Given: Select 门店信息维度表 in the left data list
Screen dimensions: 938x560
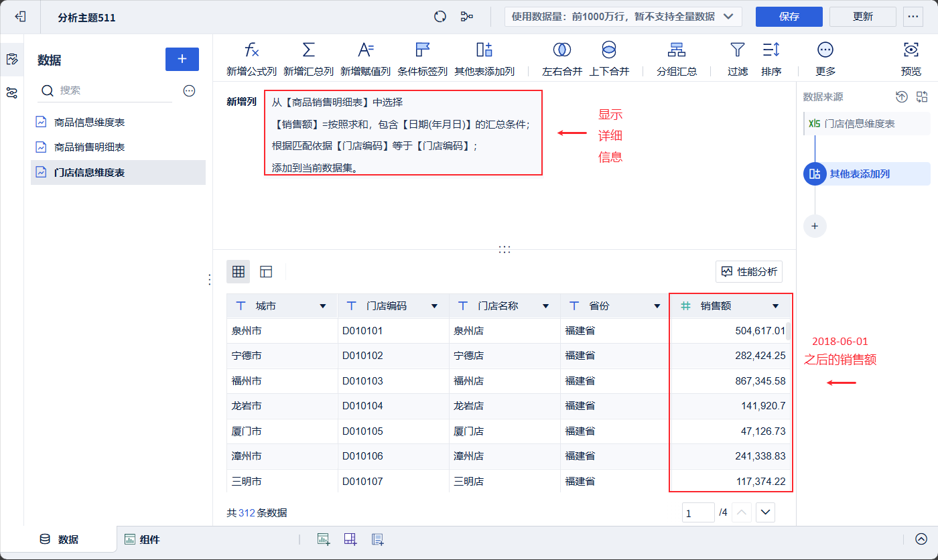Looking at the screenshot, I should point(118,172).
